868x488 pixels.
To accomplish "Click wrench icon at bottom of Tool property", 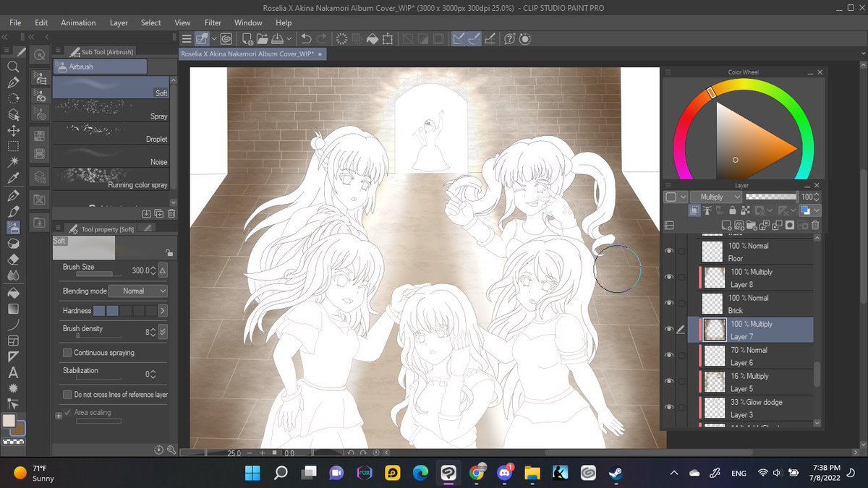I will (171, 450).
